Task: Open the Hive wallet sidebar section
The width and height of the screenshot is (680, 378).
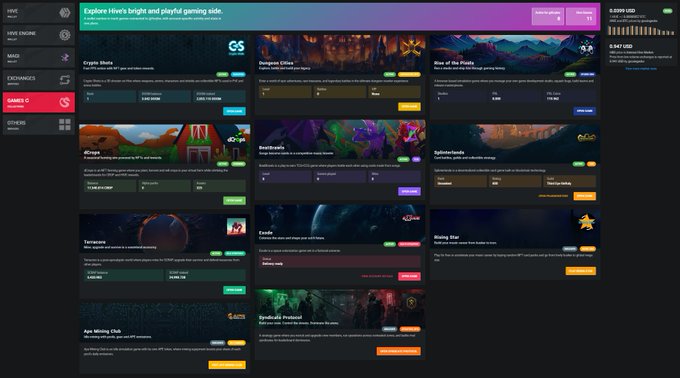Action: coord(39,13)
